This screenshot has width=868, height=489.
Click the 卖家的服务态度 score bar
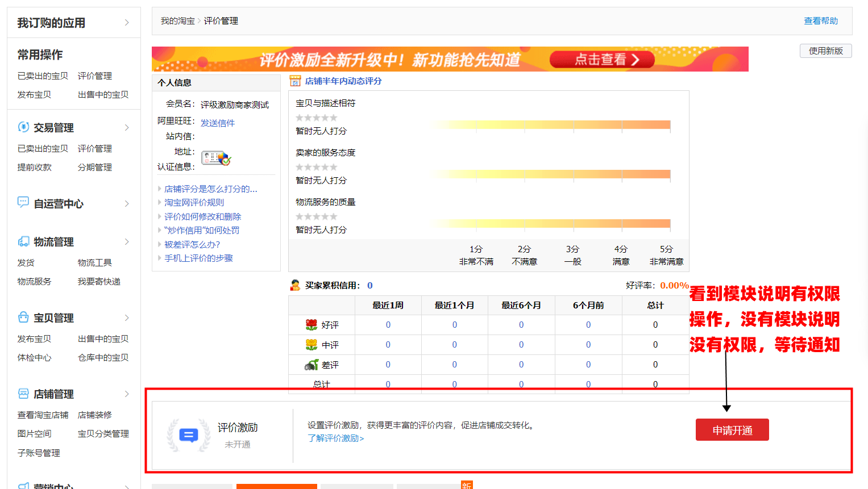(x=550, y=174)
